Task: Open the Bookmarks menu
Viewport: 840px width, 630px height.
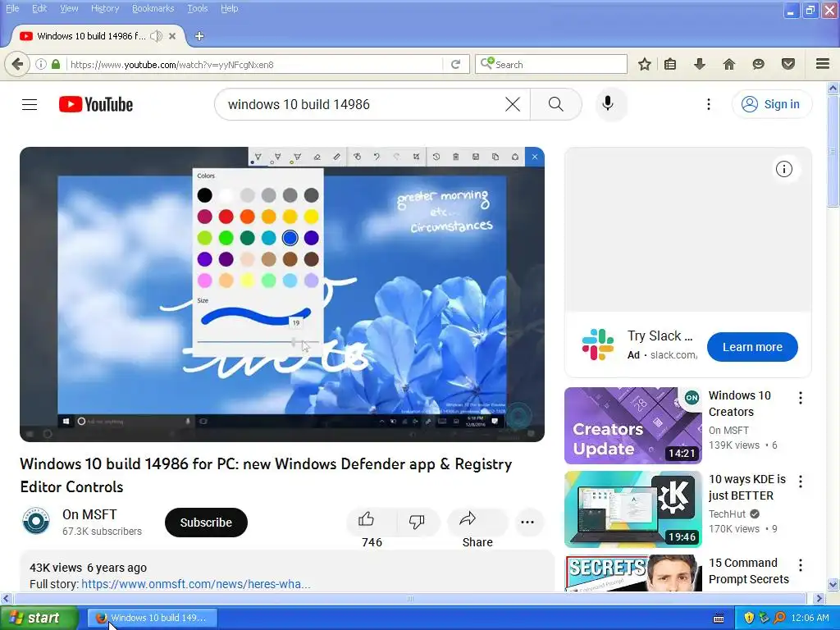Action: click(153, 8)
